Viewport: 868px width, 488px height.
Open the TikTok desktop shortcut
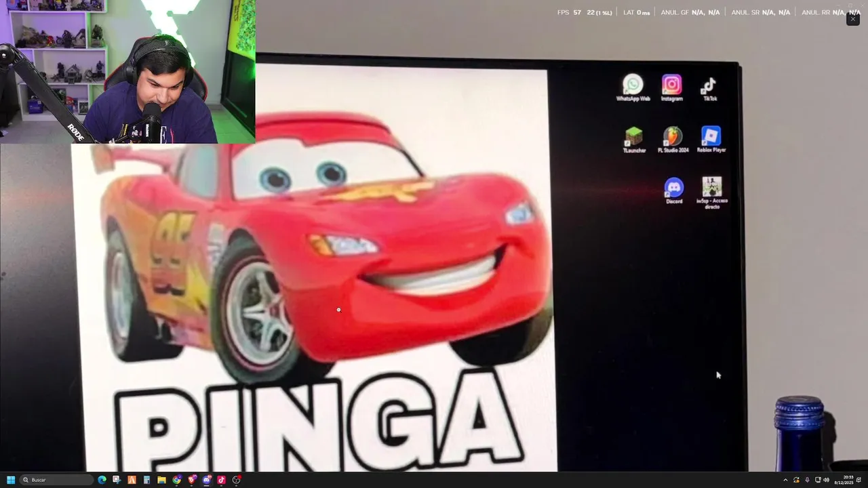click(x=709, y=88)
